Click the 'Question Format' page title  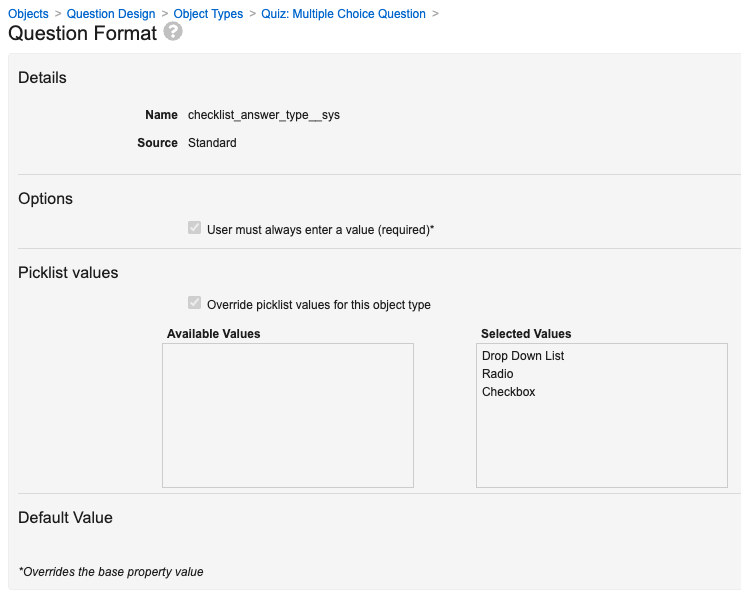(82, 33)
